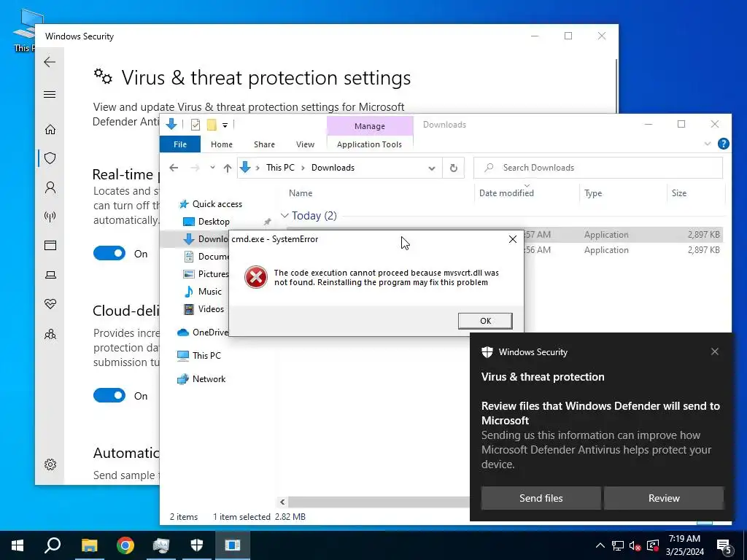Viewport: 747px width, 560px height.
Task: Expand the address bar history dropdown
Action: pyautogui.click(x=432, y=168)
